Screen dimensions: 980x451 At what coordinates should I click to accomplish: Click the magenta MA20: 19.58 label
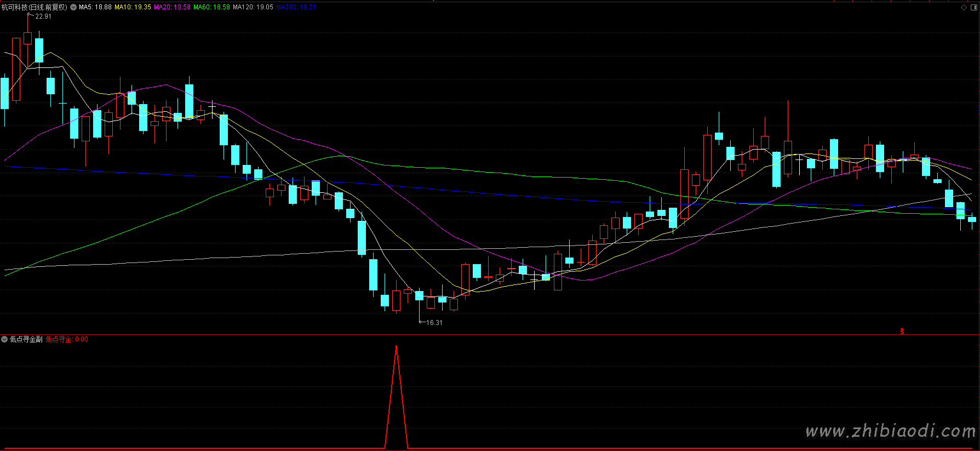[x=172, y=8]
